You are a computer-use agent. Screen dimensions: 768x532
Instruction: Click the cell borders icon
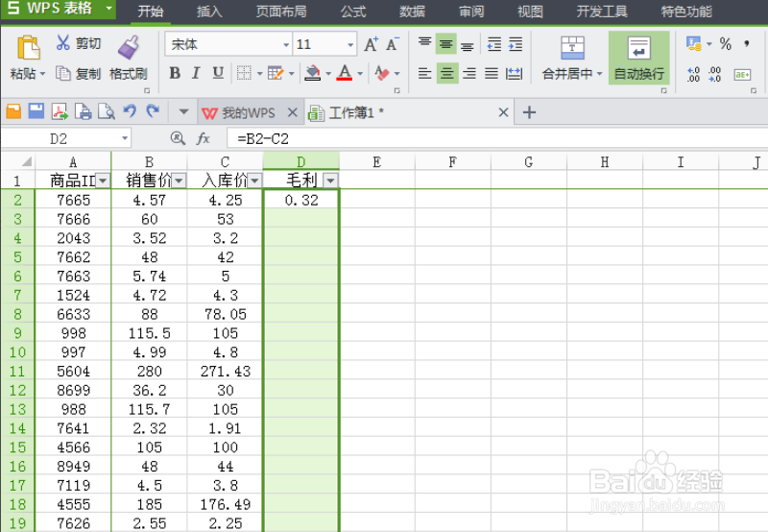244,74
